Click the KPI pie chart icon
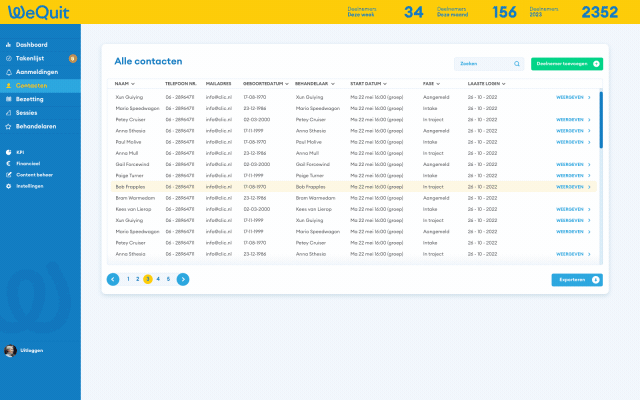 click(8, 152)
